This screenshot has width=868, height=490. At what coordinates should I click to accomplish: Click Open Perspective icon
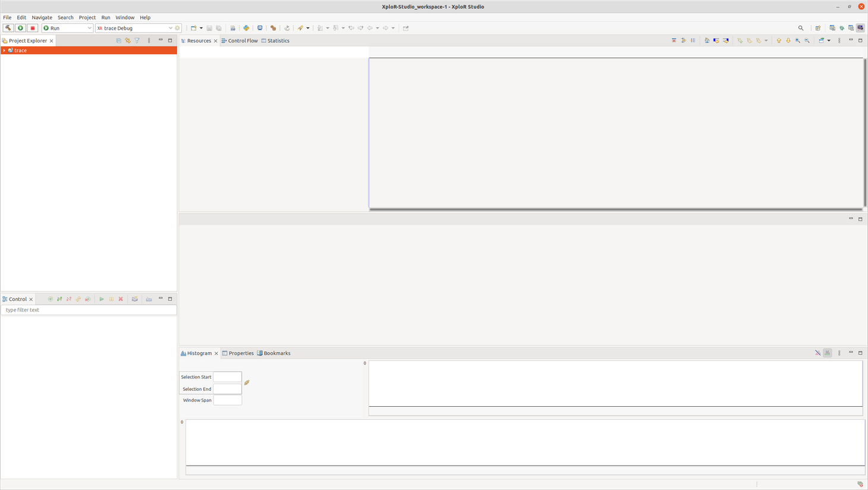tap(818, 28)
